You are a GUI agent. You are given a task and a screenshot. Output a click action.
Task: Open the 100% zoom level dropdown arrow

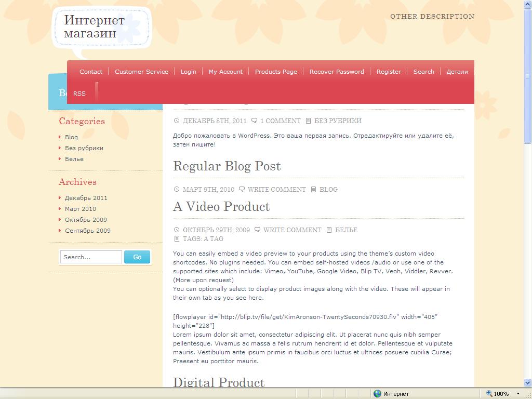pos(518,394)
